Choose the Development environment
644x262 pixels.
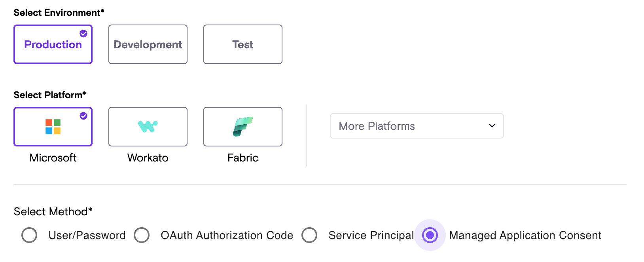148,45
